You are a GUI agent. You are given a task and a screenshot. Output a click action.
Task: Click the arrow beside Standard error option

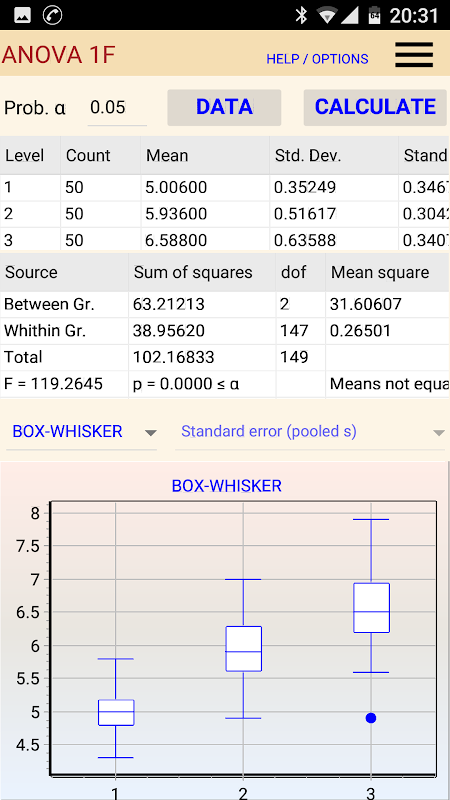(438, 433)
